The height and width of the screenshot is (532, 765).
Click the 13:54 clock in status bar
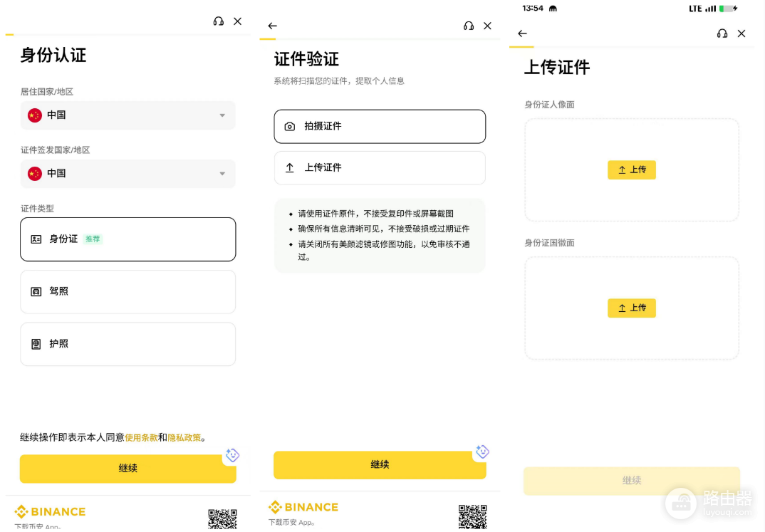(533, 9)
